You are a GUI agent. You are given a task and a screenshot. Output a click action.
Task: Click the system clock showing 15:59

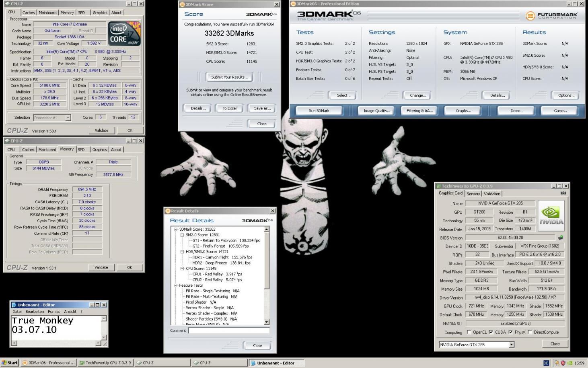pyautogui.click(x=579, y=363)
